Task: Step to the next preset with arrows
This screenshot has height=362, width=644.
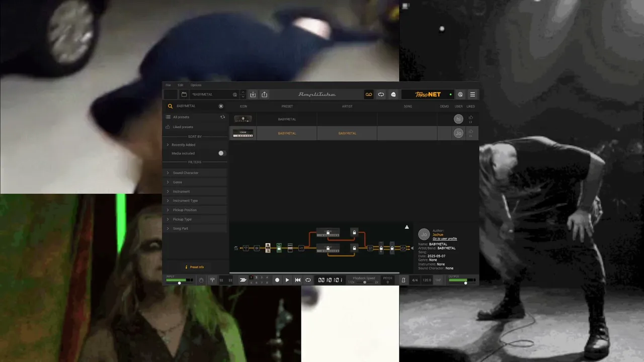Action: 244,97
